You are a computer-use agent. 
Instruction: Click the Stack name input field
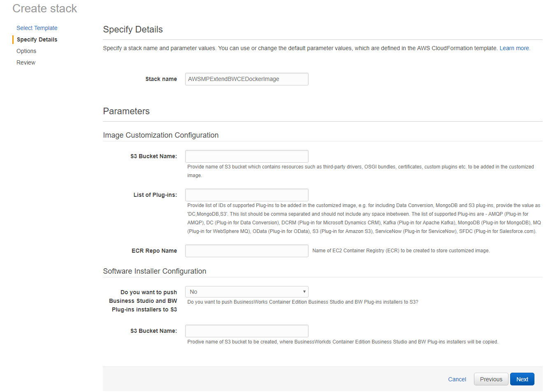pos(246,79)
